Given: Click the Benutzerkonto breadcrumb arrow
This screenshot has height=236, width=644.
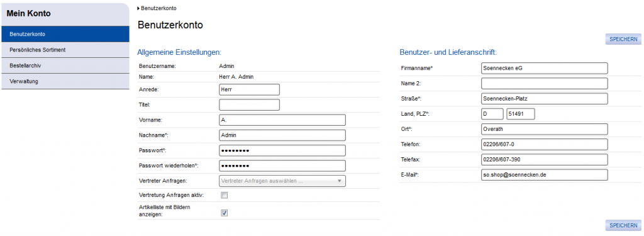Looking at the screenshot, I should tap(139, 8).
